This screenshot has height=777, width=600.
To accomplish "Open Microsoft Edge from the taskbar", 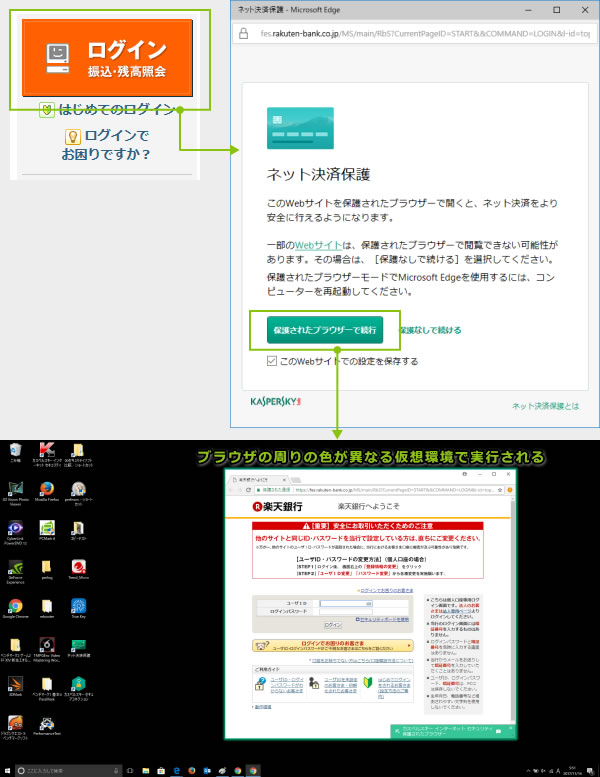I will pos(176,771).
